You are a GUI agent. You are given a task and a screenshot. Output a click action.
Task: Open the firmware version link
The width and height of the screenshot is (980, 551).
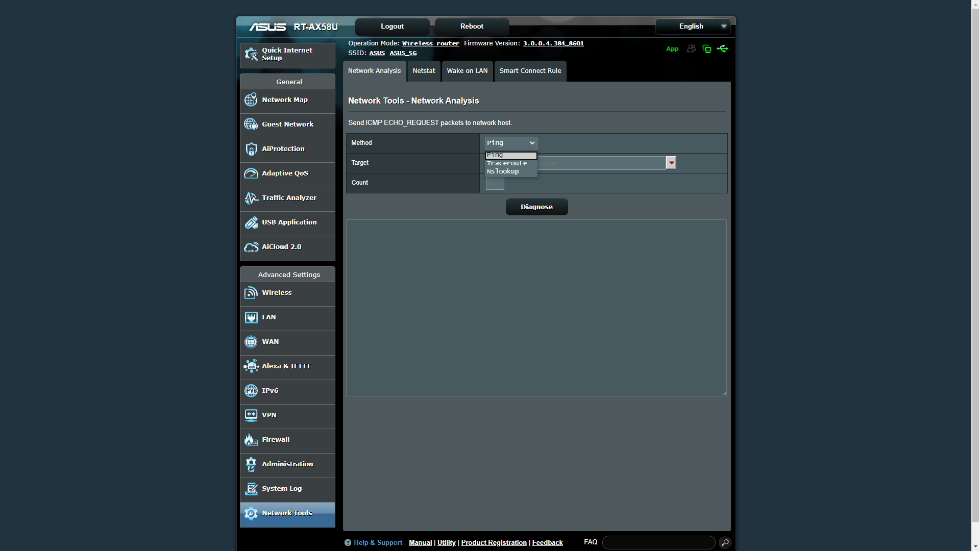(x=553, y=43)
